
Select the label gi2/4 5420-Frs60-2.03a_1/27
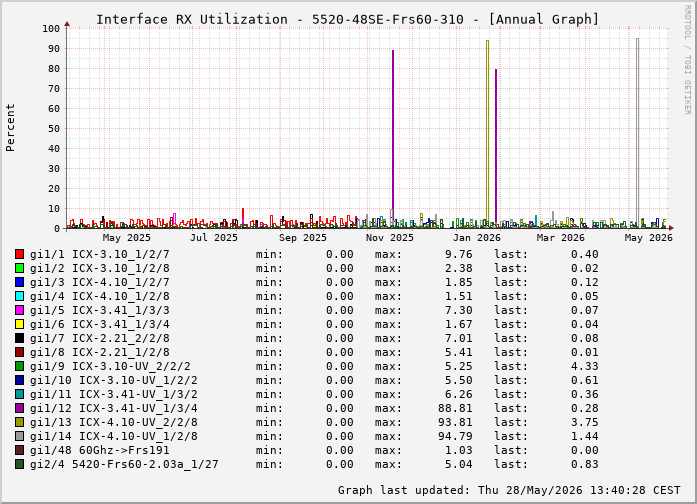(x=124, y=464)
